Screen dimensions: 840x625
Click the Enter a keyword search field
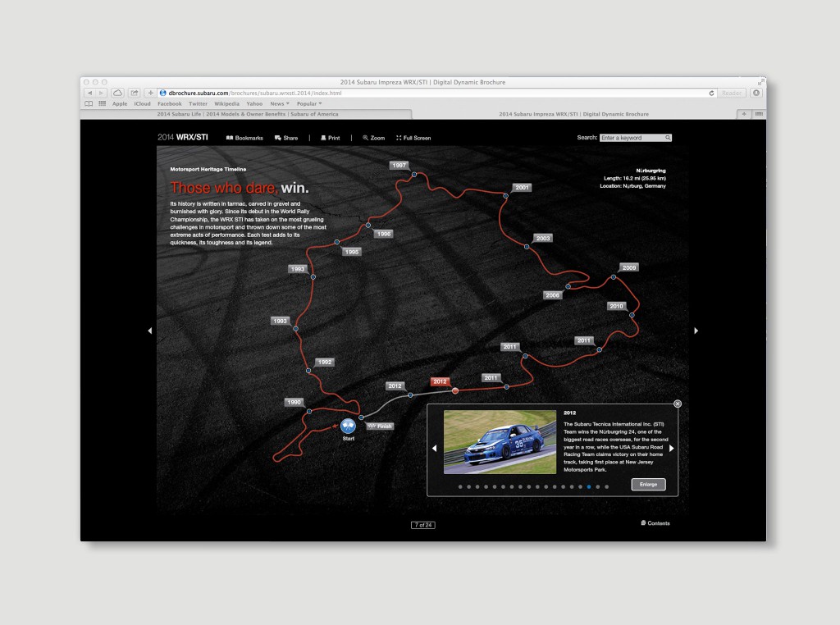tap(636, 138)
